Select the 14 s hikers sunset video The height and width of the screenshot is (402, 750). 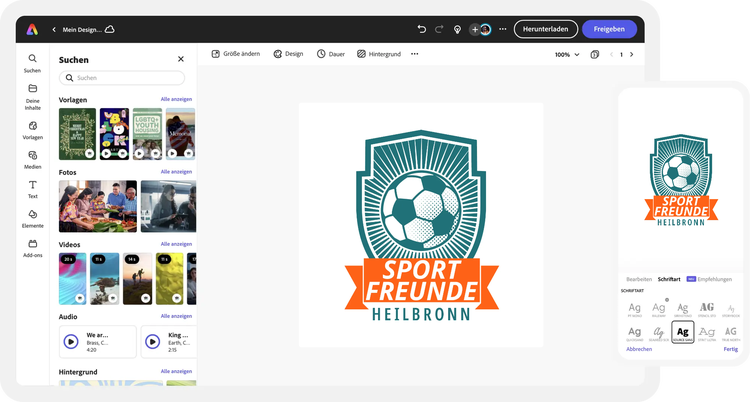(x=137, y=279)
